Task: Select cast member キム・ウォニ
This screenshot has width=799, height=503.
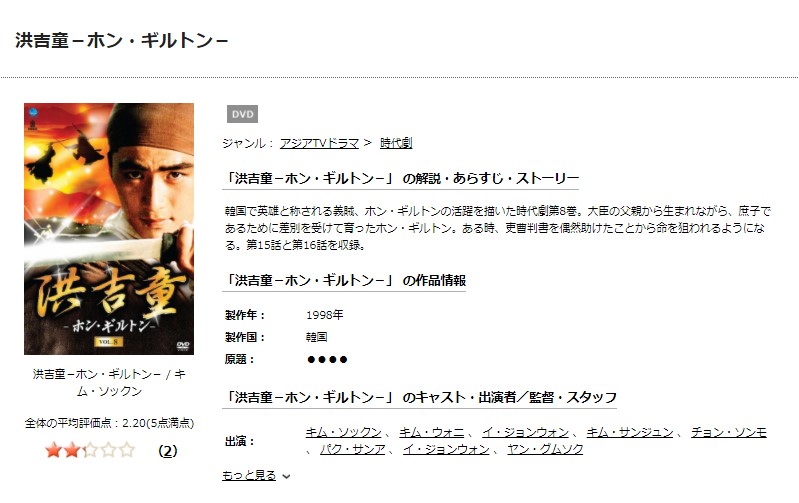Action: [x=432, y=433]
